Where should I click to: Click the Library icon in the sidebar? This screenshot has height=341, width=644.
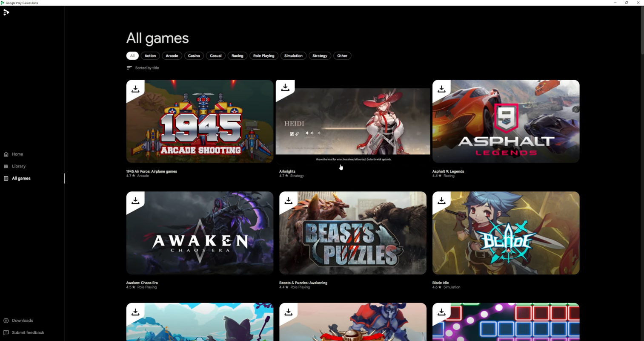pyautogui.click(x=6, y=166)
